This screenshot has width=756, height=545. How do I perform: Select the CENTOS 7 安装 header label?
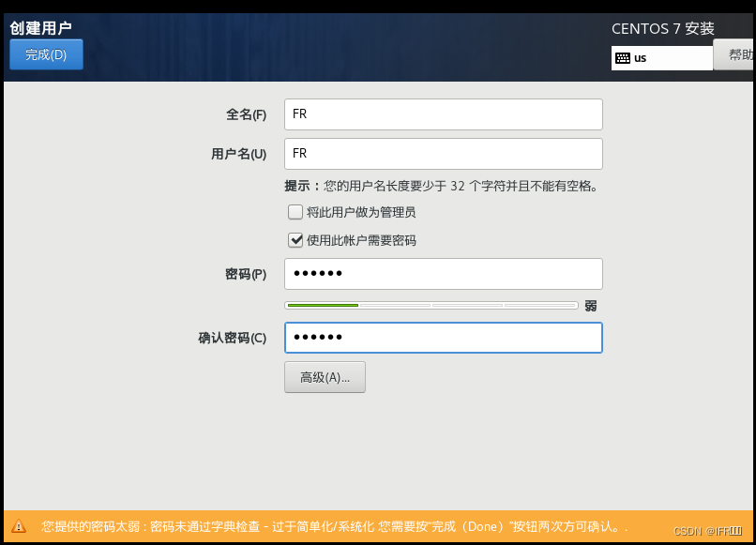point(663,28)
